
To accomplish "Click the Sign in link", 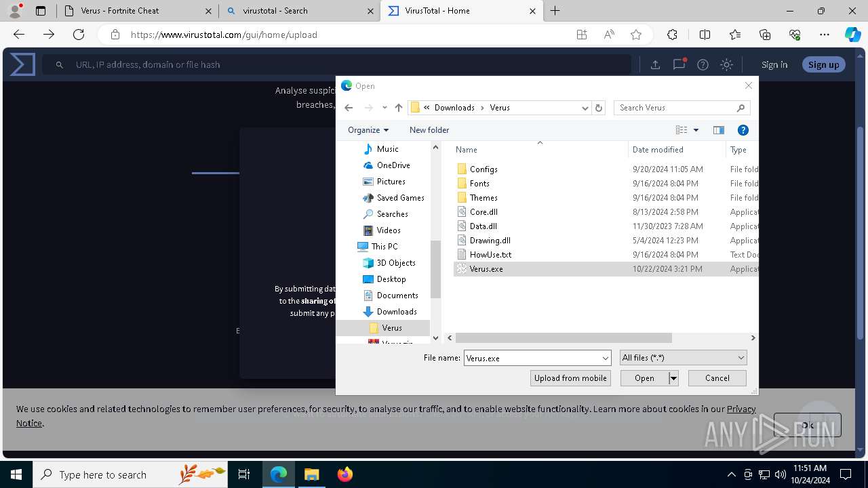I will pos(774,64).
